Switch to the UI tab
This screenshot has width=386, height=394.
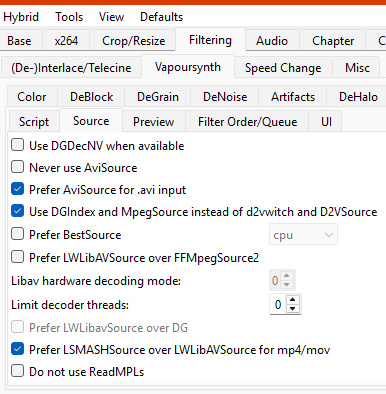(326, 122)
